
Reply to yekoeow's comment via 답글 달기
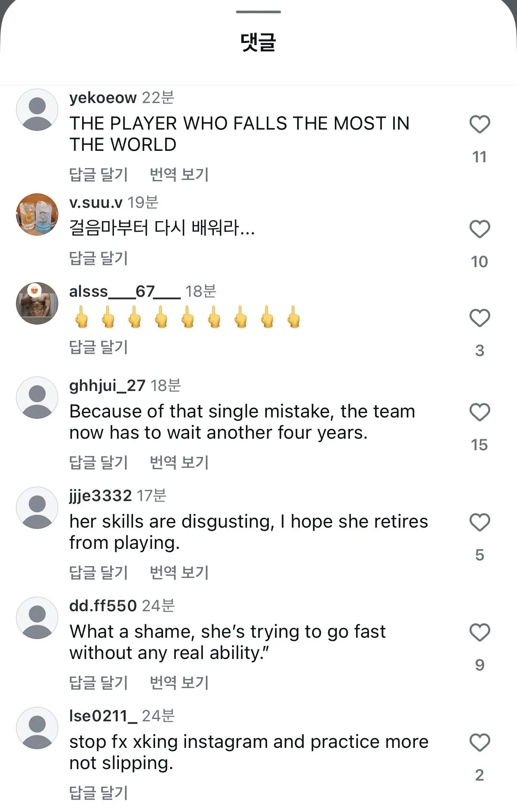98,174
